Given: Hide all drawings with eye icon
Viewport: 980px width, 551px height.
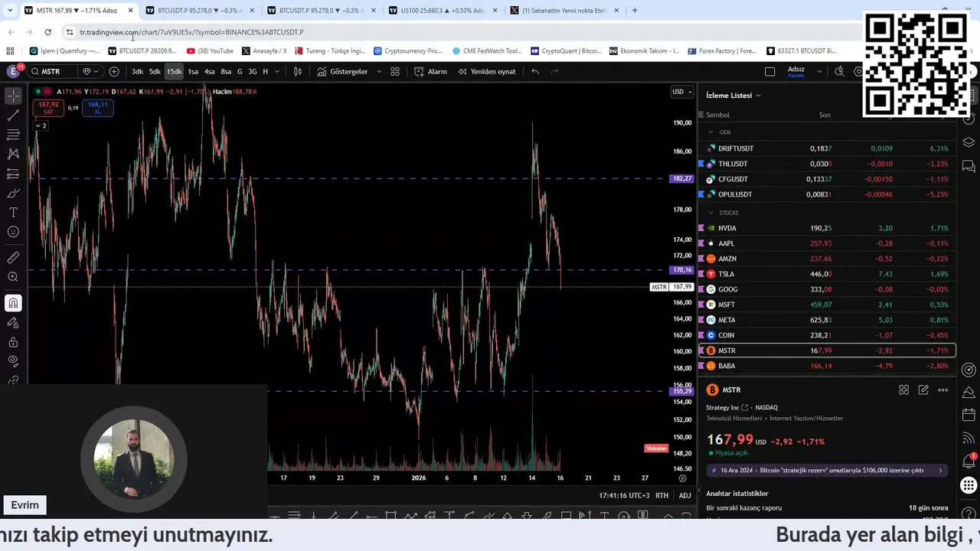Looking at the screenshot, I should (13, 360).
